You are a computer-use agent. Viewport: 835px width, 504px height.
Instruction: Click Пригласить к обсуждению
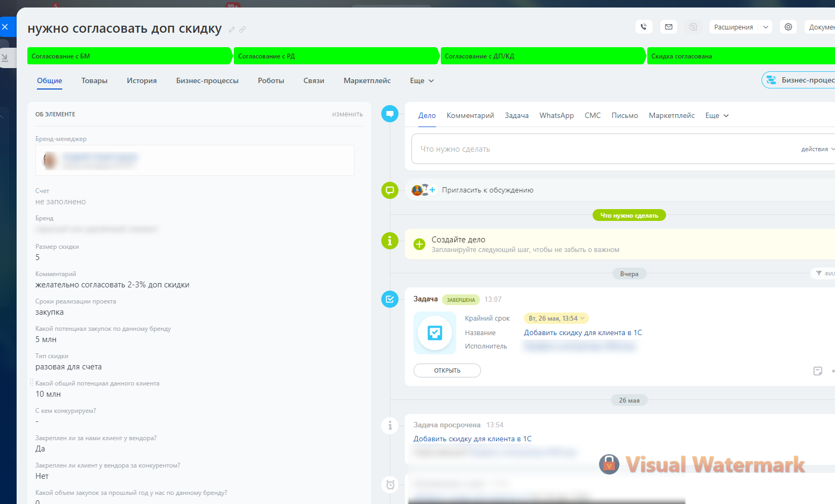coord(487,190)
